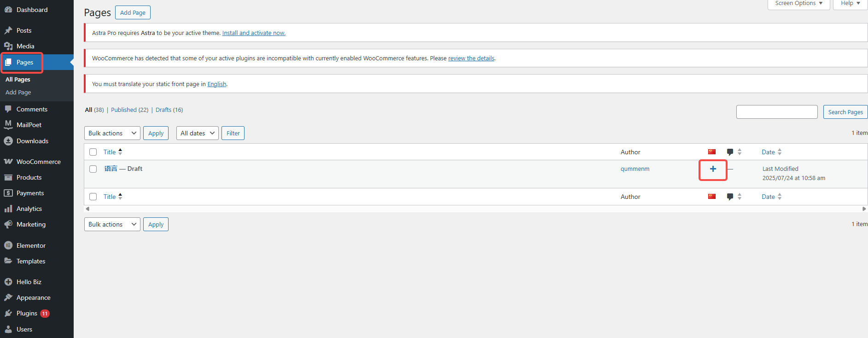This screenshot has height=338, width=868.
Task: Click the Analytics bar chart icon
Action: point(8,209)
